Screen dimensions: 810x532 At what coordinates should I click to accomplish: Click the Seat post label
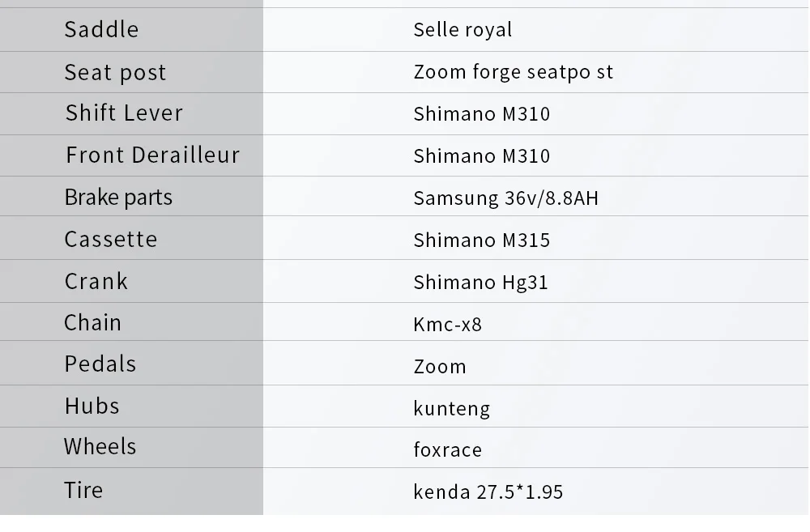tap(115, 73)
